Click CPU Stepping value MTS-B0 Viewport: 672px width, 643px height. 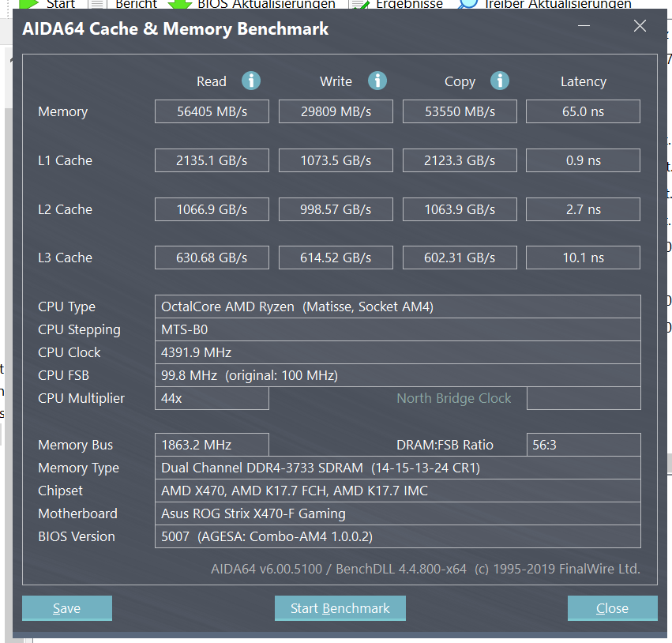click(x=398, y=329)
